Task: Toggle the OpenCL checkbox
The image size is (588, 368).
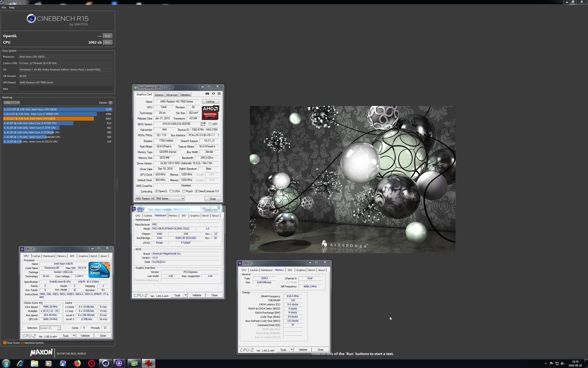Action: pos(156,191)
